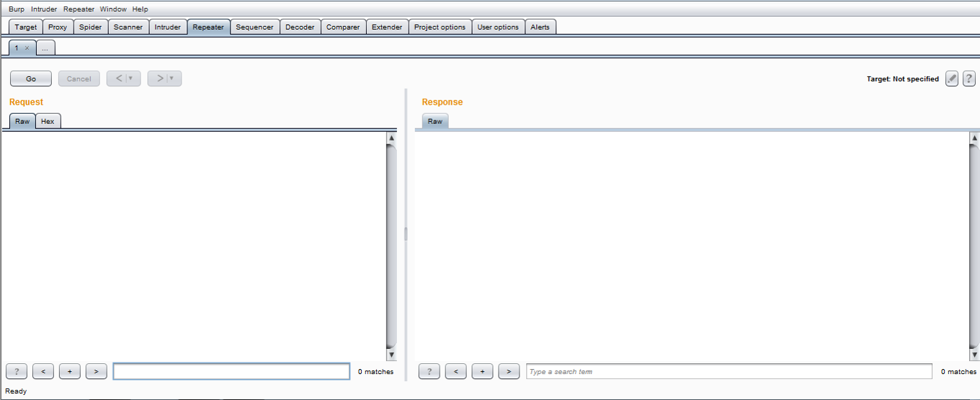Expand the forward history dropdown arrow
The width and height of the screenshot is (980, 400).
coord(172,79)
